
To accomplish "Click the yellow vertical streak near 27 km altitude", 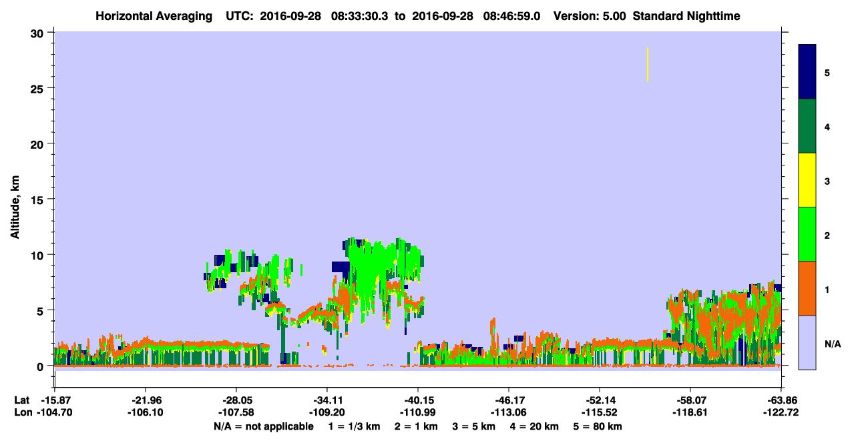I will 648,65.
